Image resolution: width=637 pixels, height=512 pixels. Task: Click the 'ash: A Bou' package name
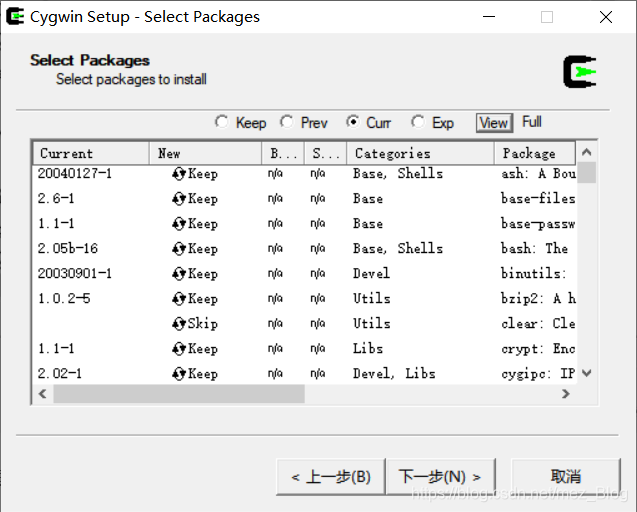538,174
